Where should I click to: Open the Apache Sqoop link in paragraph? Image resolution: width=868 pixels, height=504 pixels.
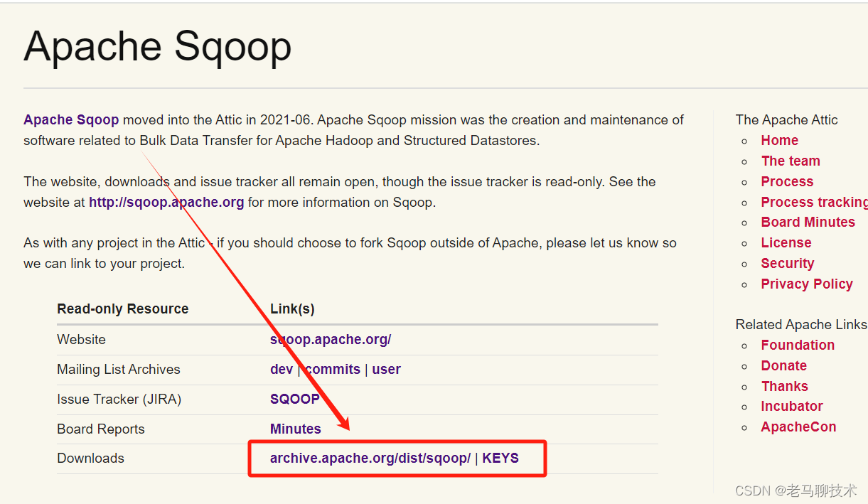[x=71, y=119]
